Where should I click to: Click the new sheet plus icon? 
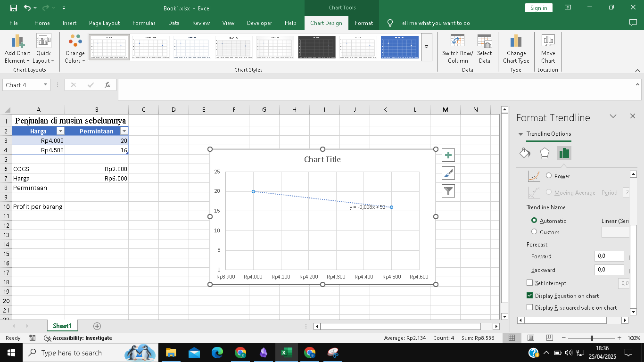click(x=97, y=326)
